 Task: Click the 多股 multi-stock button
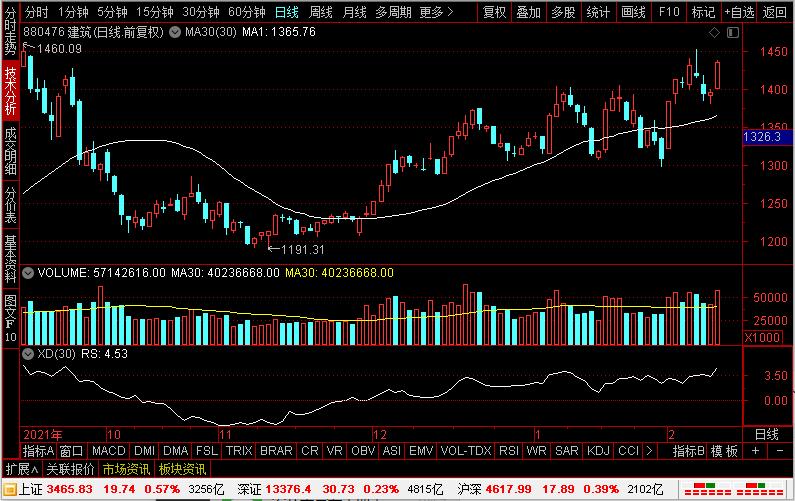(x=563, y=12)
